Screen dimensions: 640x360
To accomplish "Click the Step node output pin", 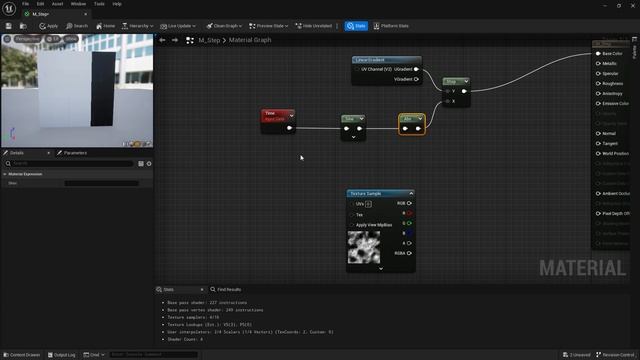I will (464, 91).
